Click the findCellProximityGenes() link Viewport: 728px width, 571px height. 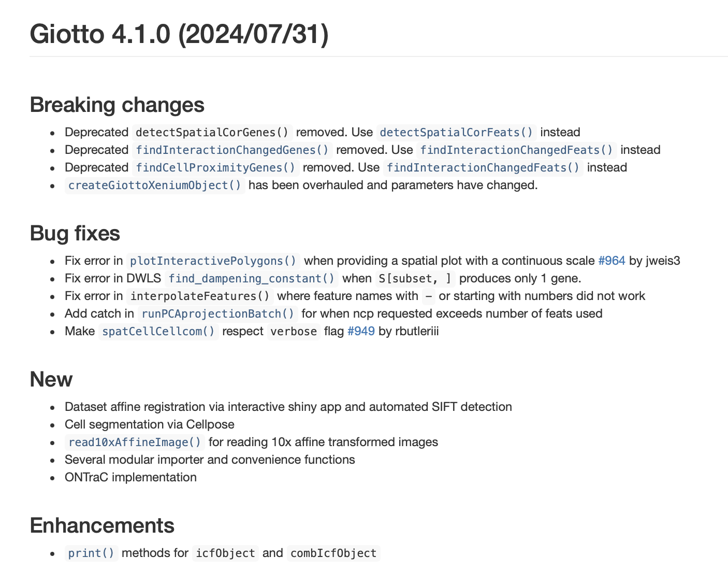[215, 167]
